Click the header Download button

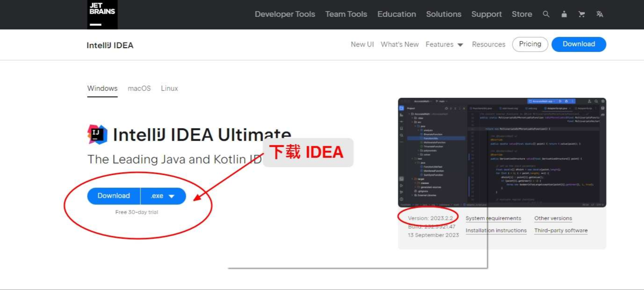(x=578, y=44)
